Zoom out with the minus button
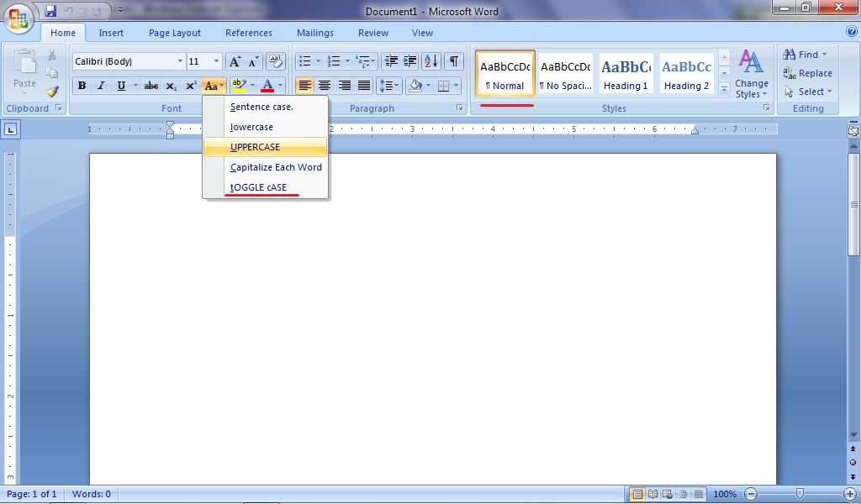The image size is (861, 504). (x=751, y=494)
